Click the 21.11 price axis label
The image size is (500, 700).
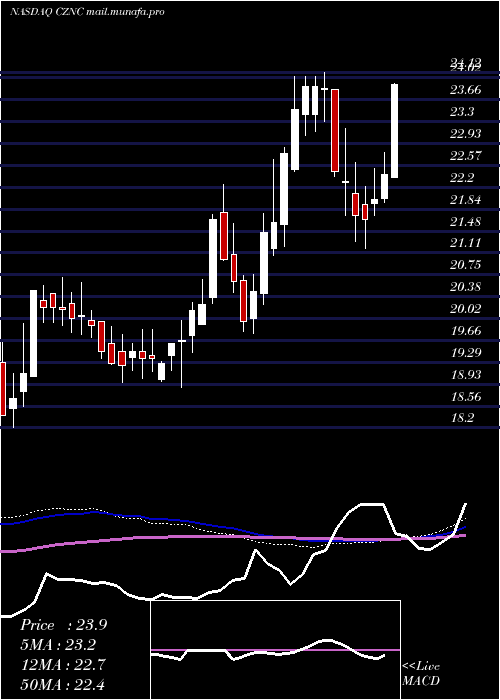(x=465, y=243)
